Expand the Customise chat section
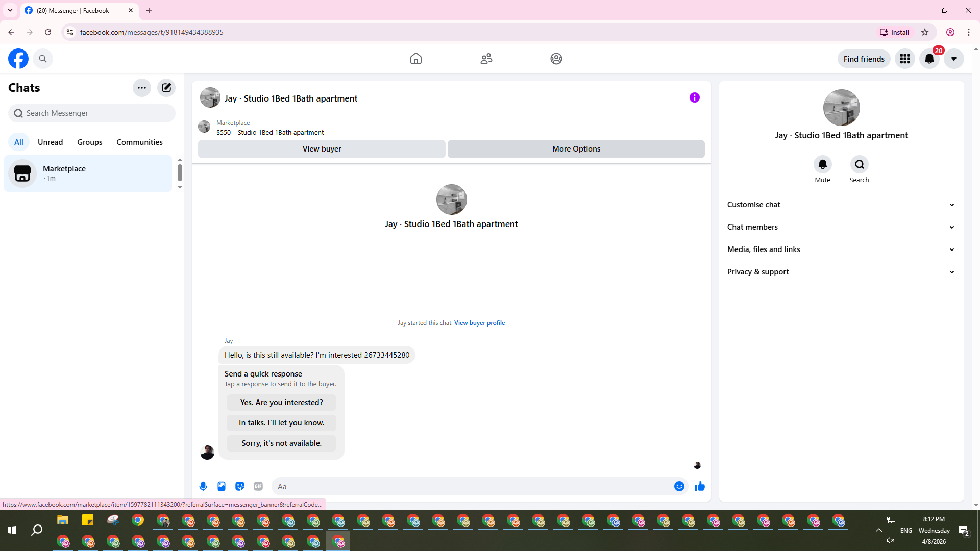The height and width of the screenshot is (551, 980). point(841,205)
